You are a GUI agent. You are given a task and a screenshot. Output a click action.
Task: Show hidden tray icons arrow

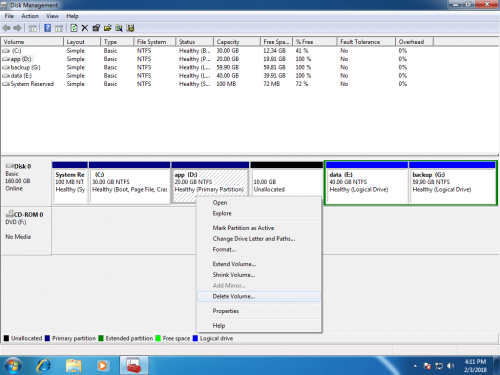click(x=415, y=366)
